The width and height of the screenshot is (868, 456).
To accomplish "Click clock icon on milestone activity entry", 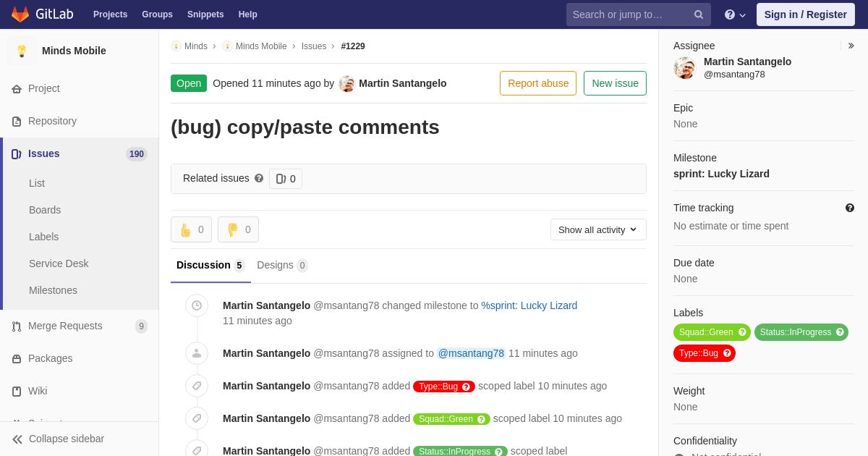I will [197, 305].
